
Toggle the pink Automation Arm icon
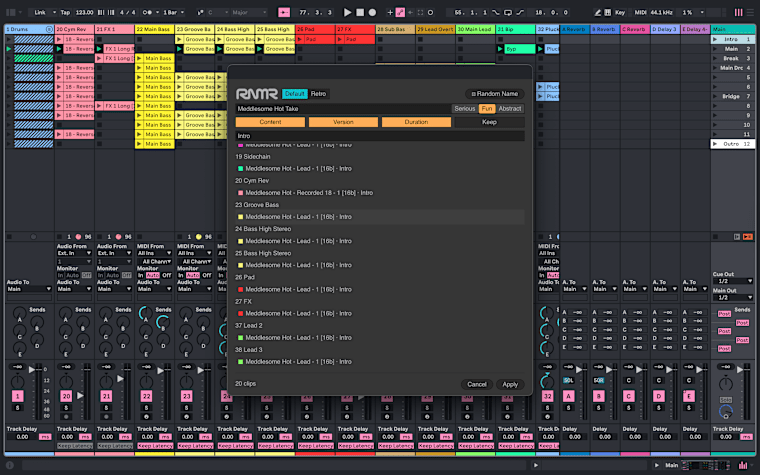point(400,12)
